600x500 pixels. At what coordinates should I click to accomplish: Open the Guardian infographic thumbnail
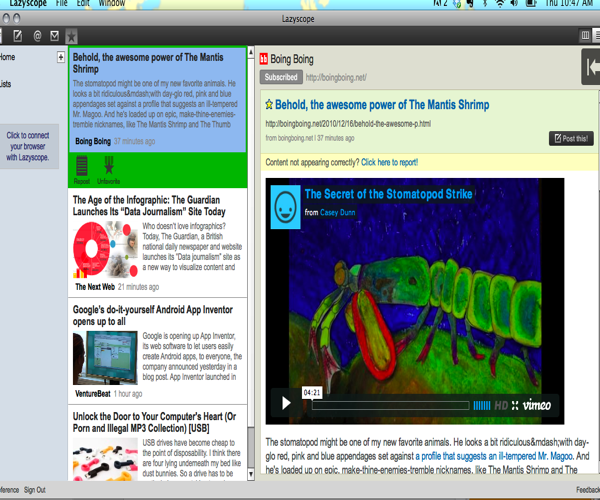click(105, 250)
